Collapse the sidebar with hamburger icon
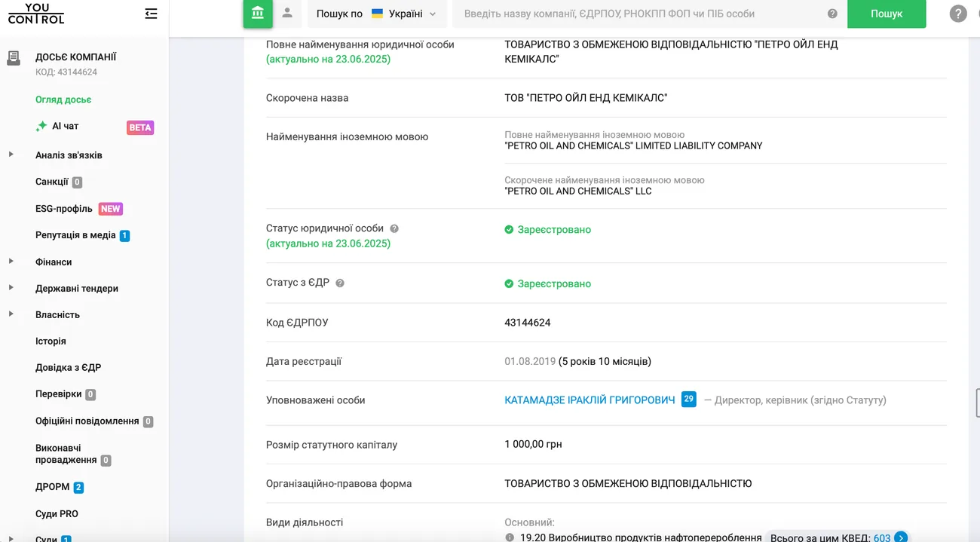Image resolution: width=980 pixels, height=542 pixels. pos(152,14)
